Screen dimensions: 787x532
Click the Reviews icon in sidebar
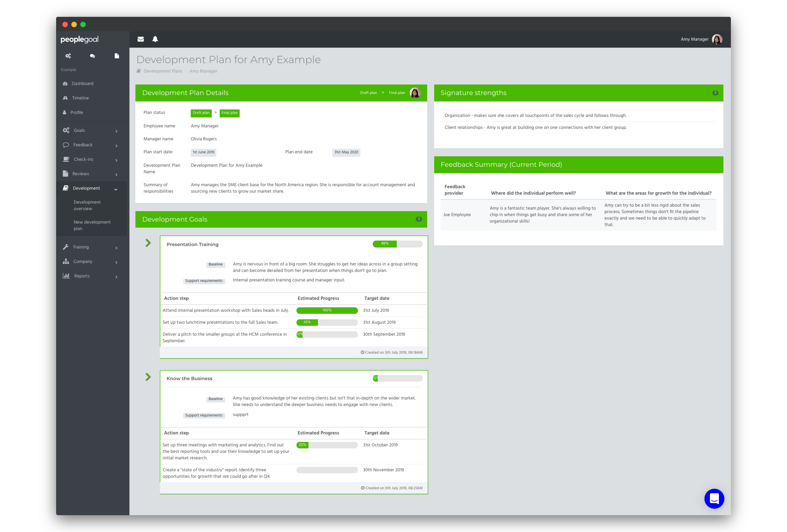coord(66,174)
